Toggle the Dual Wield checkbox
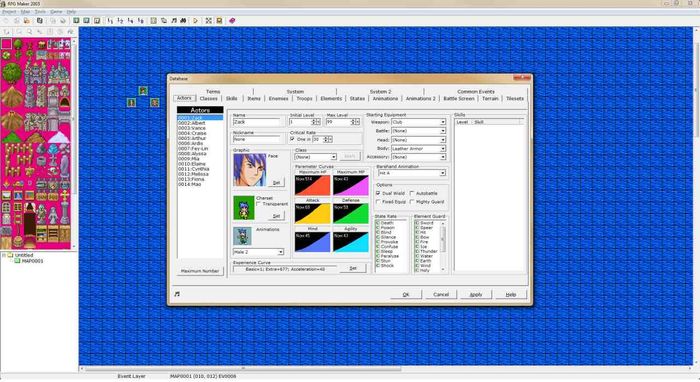 point(378,193)
